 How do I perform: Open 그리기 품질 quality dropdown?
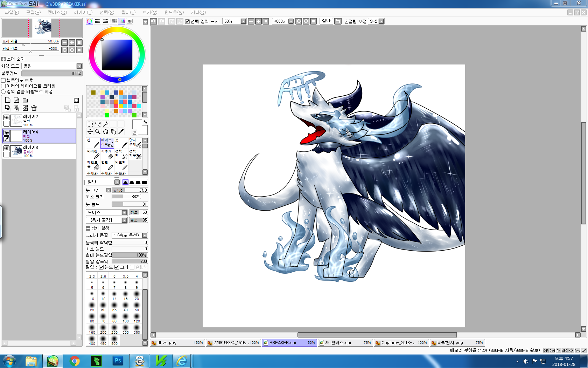pos(129,236)
